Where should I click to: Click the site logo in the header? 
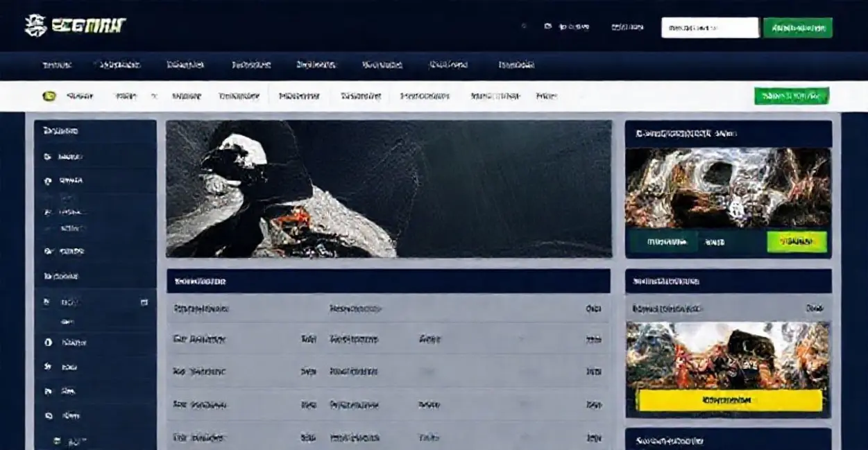(x=75, y=26)
